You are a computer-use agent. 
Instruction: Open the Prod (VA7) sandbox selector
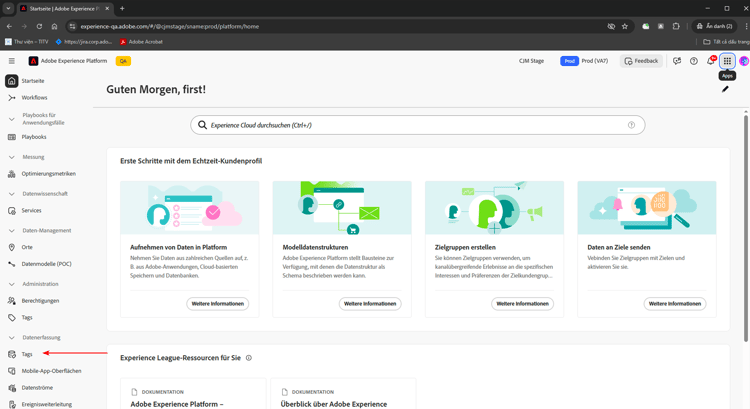(584, 61)
